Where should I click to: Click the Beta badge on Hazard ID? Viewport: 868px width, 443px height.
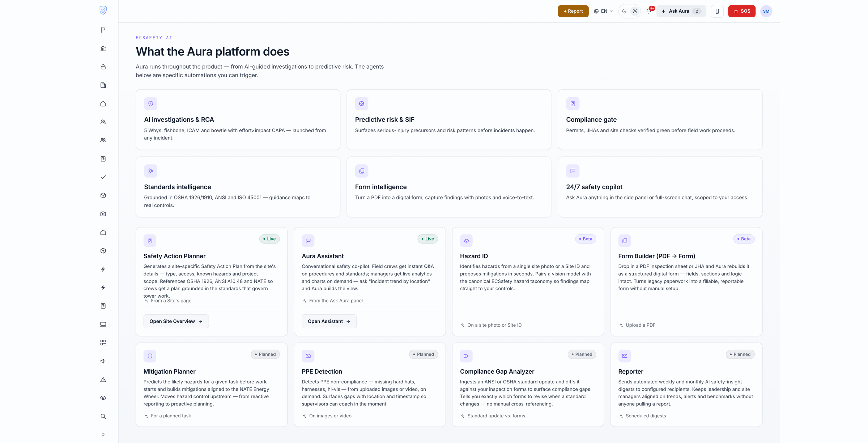pos(586,239)
